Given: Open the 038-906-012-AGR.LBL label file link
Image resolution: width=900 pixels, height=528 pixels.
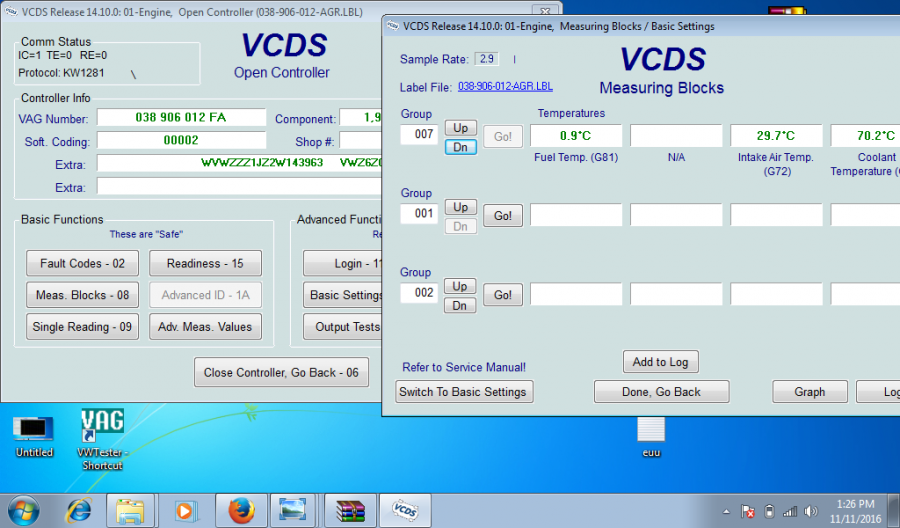Looking at the screenshot, I should [505, 87].
